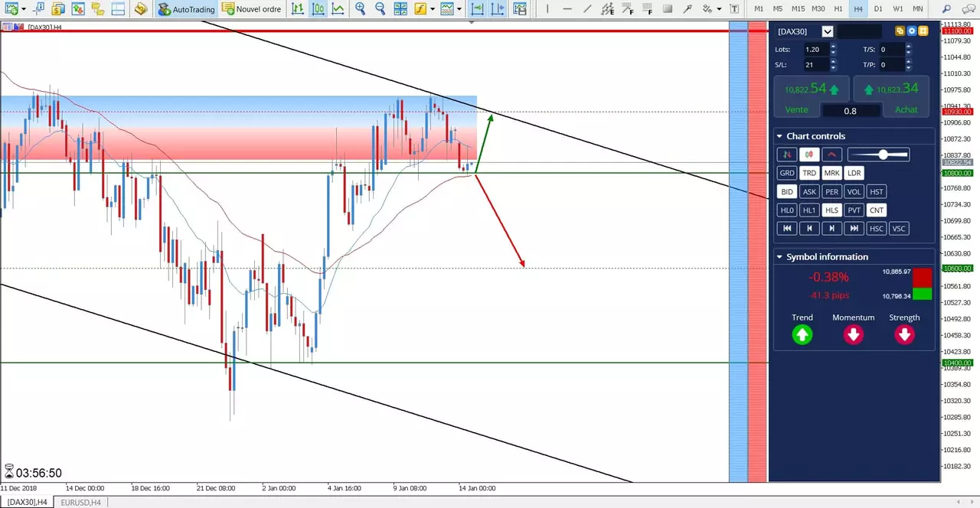Viewport: 980px width, 508px height.
Task: Switch to bar chart display
Action: pyautogui.click(x=297, y=9)
